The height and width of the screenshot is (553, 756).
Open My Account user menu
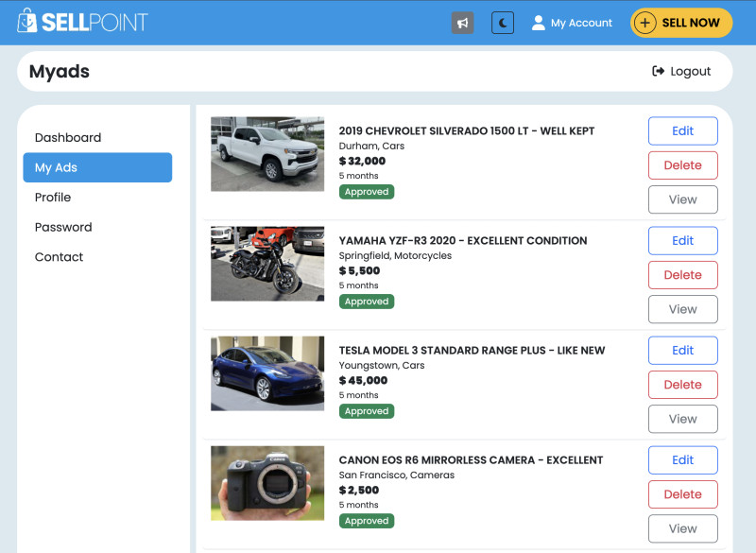pyautogui.click(x=572, y=23)
